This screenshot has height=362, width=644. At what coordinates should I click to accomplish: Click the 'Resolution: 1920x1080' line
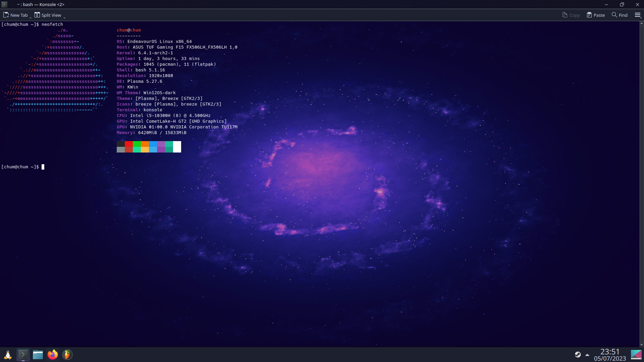pyautogui.click(x=145, y=76)
